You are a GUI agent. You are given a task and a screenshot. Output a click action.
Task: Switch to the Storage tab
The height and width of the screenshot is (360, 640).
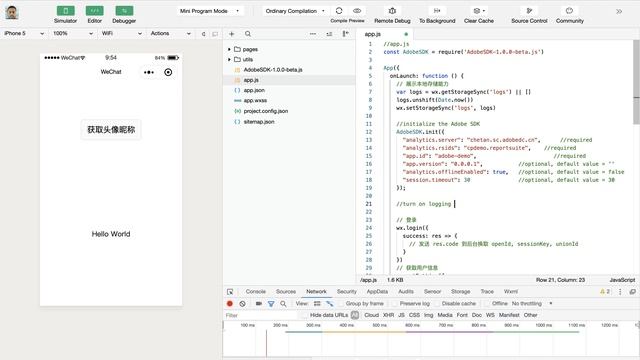point(460,291)
